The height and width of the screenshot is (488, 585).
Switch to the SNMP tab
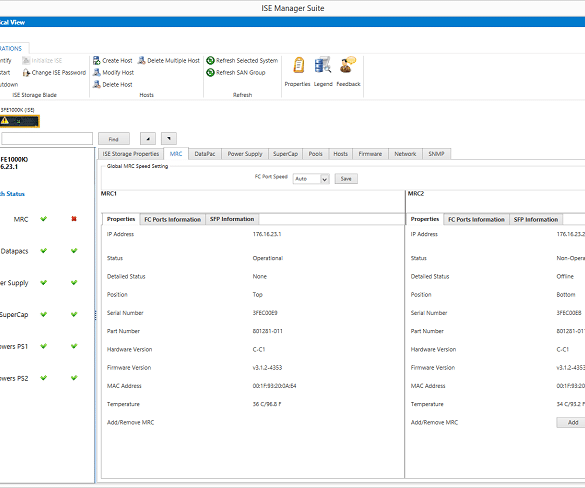click(436, 154)
